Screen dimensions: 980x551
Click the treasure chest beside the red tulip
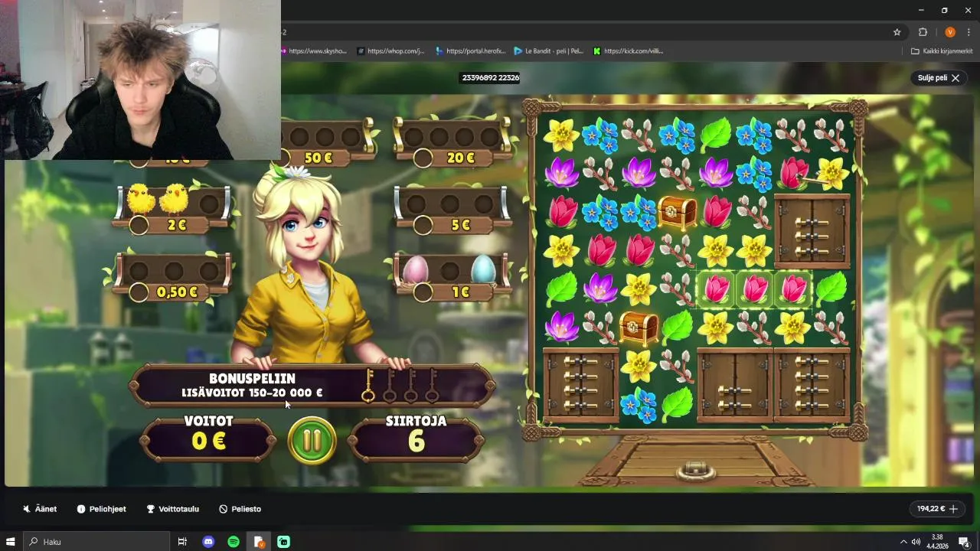678,212
